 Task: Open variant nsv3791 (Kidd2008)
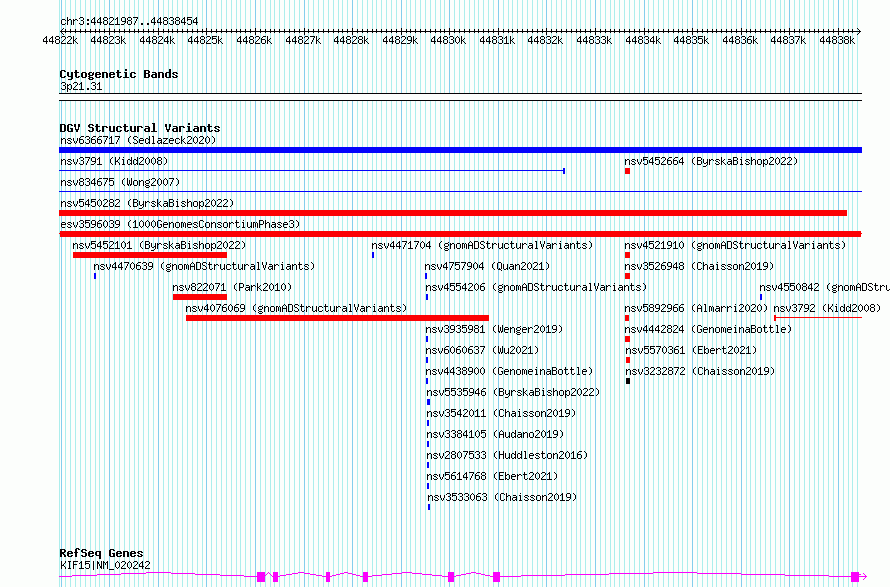(x=114, y=161)
